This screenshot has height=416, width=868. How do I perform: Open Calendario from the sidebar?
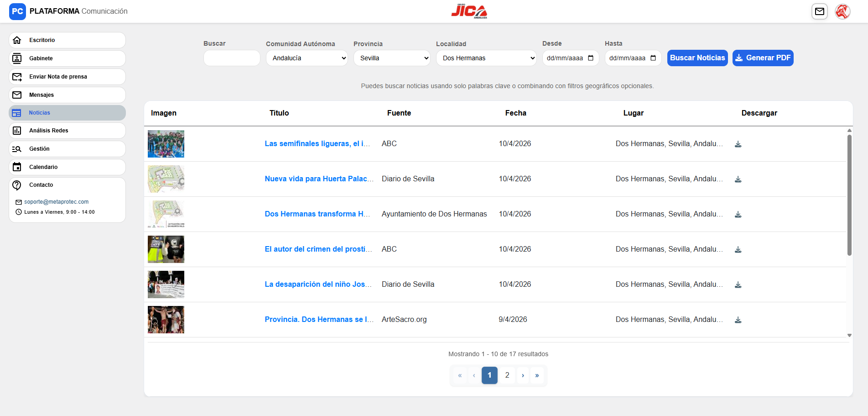(x=67, y=167)
